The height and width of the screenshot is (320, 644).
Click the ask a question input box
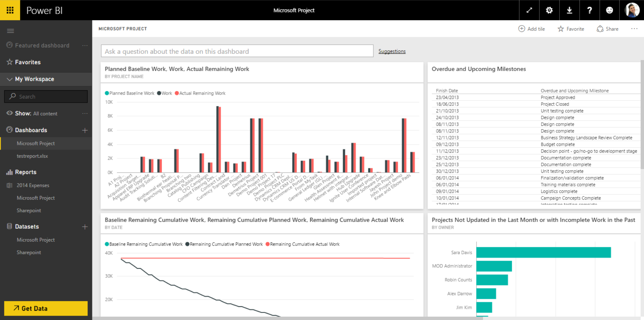click(x=237, y=51)
